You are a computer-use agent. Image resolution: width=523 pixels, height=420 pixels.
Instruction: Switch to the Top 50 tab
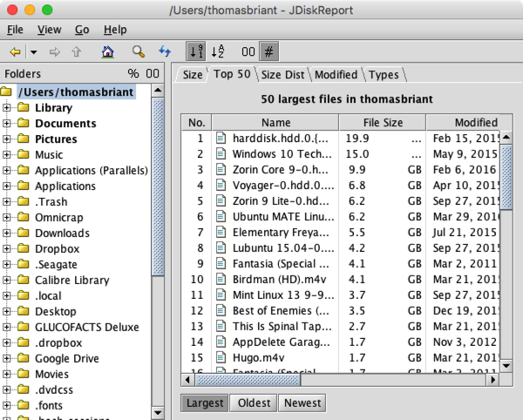[x=232, y=74]
